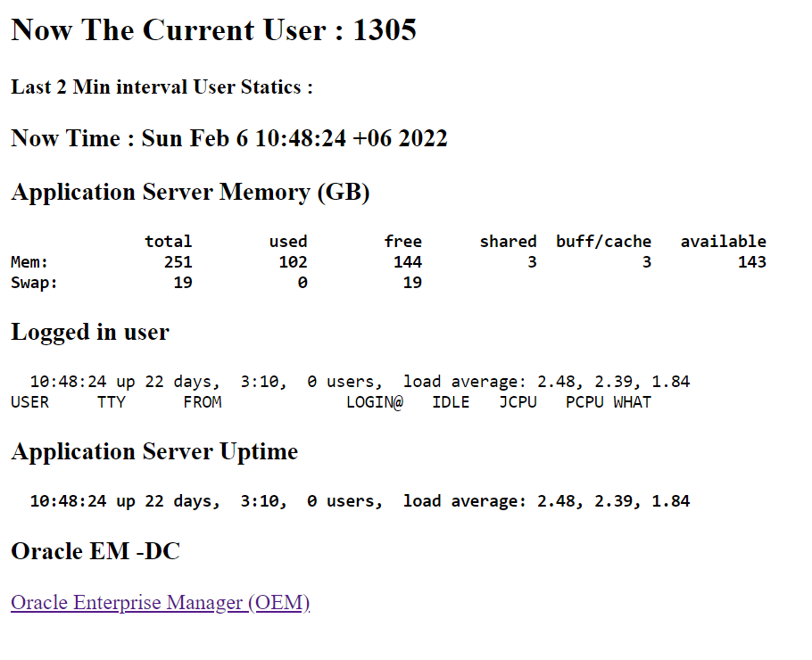Viewport: 812px width, 660px height.
Task: Click the 'LOGIN@' column label
Action: point(375,402)
